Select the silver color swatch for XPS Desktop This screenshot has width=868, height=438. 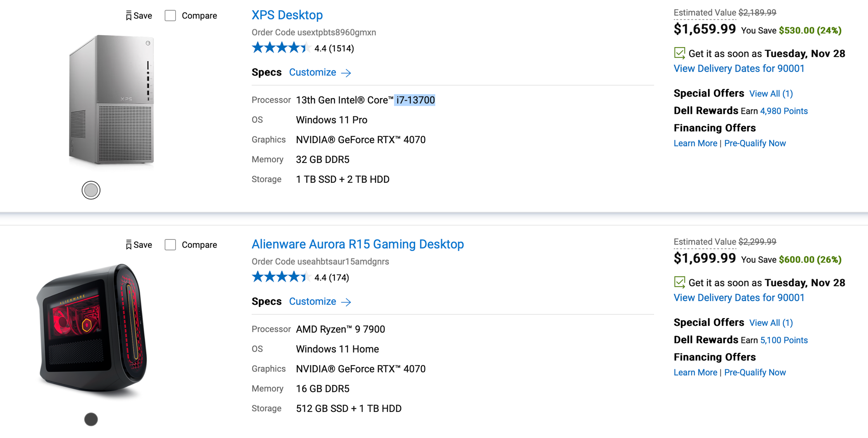tap(91, 190)
